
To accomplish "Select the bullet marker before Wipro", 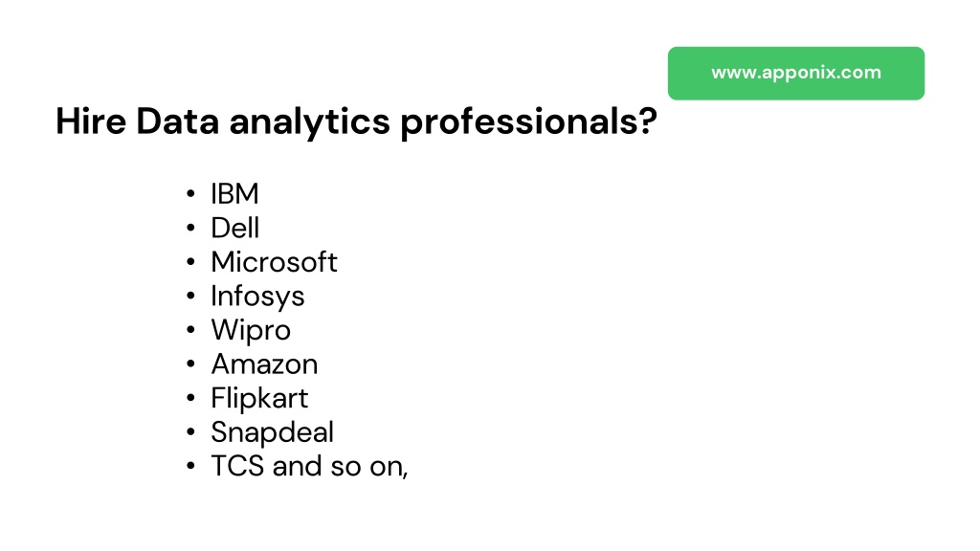I will pyautogui.click(x=190, y=329).
